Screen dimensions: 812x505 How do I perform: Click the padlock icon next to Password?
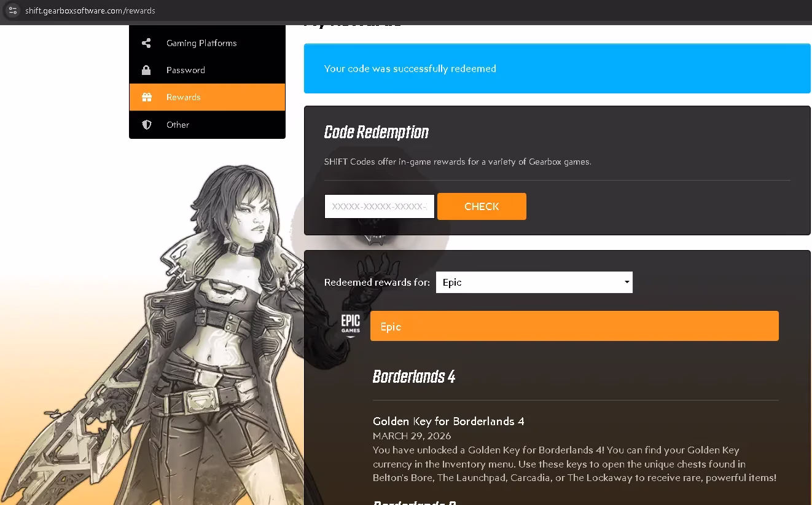click(146, 70)
